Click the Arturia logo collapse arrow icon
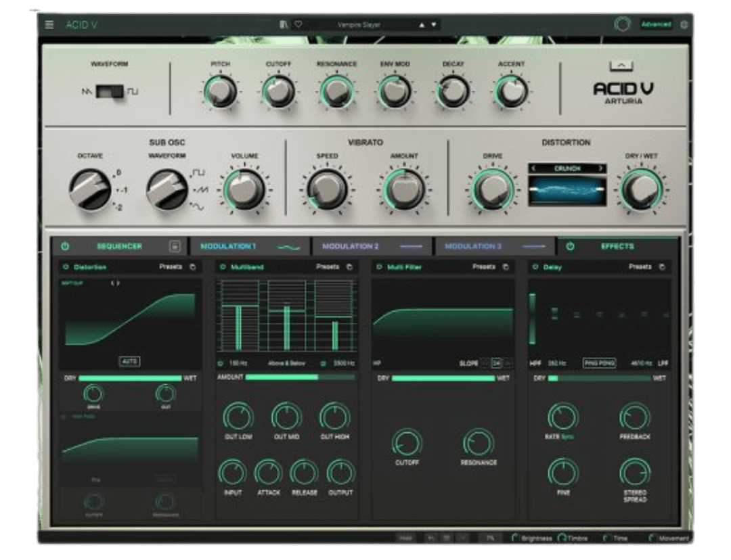This screenshot has width=731, height=560. pos(621,66)
